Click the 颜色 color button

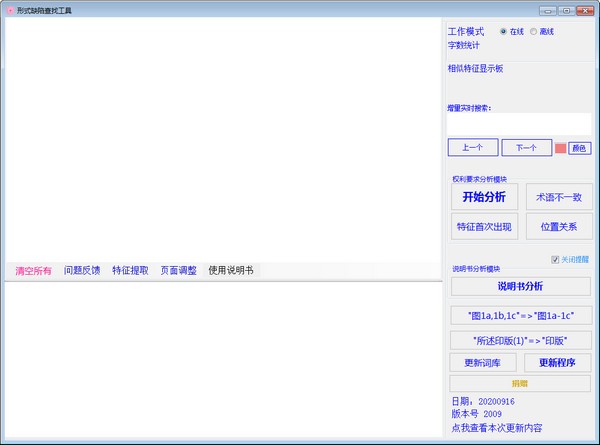[x=579, y=148]
